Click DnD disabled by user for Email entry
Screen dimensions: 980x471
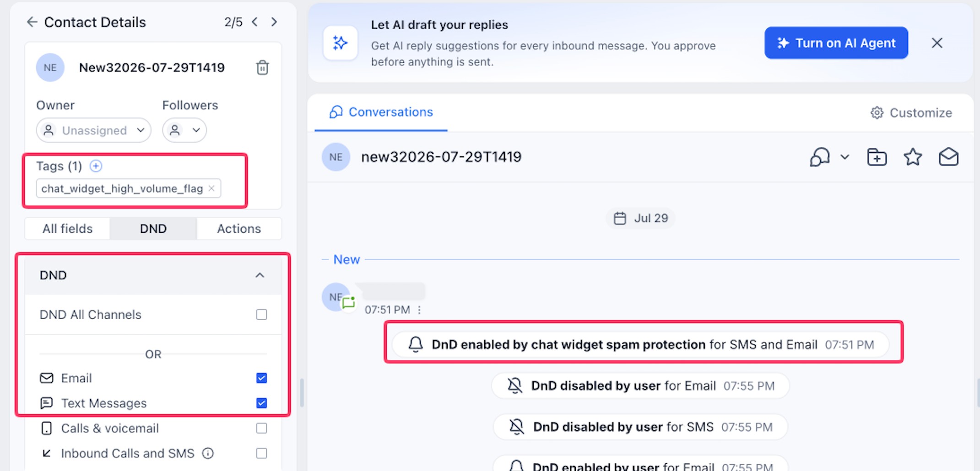pos(640,385)
